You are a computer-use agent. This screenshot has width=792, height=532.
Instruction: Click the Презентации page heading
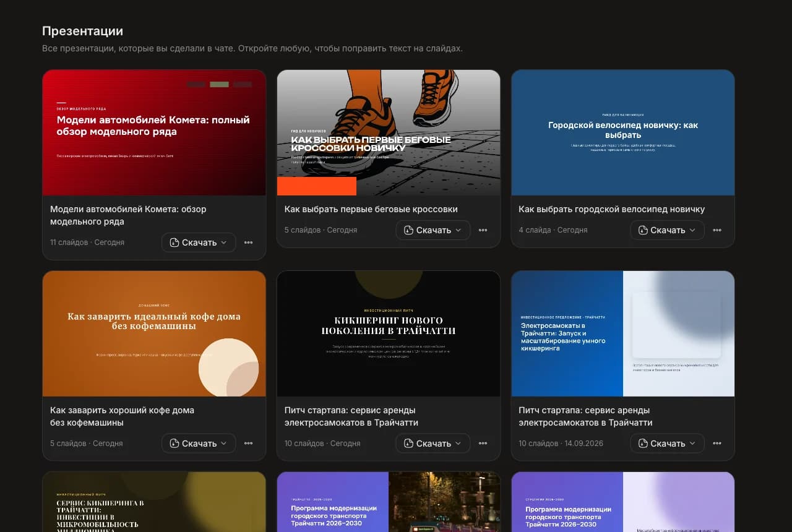[x=83, y=31]
